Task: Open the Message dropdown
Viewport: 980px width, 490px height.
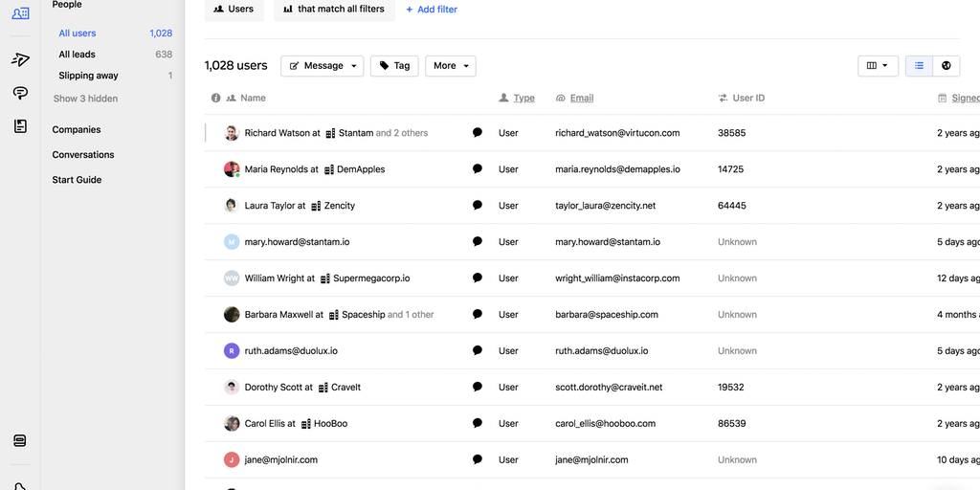Action: pyautogui.click(x=322, y=66)
